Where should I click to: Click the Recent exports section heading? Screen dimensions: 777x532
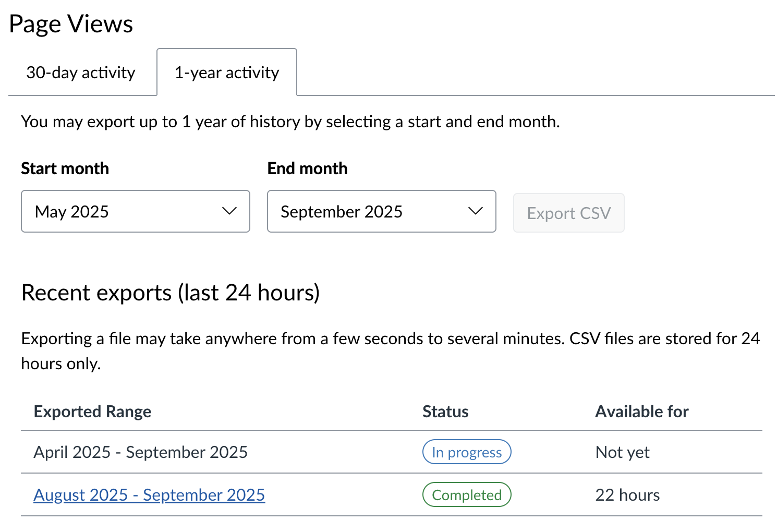tap(171, 293)
